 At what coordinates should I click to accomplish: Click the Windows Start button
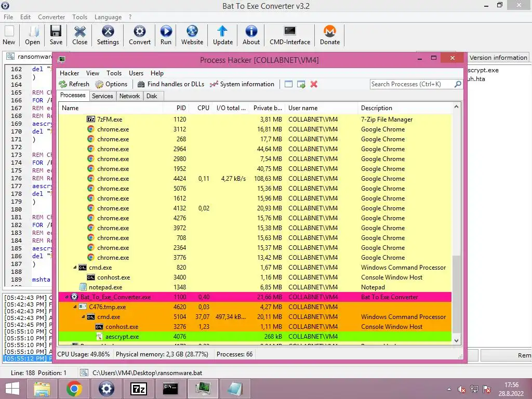pyautogui.click(x=12, y=389)
